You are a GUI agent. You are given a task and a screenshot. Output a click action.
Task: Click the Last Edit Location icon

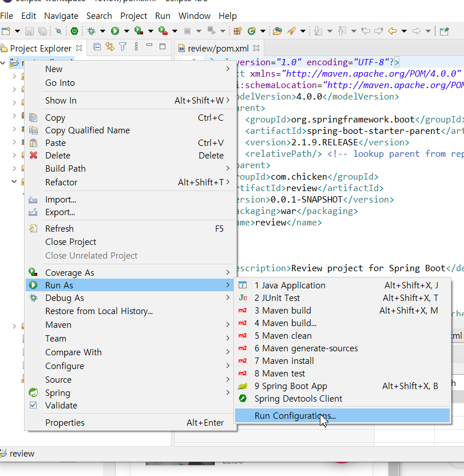pyautogui.click(x=366, y=31)
